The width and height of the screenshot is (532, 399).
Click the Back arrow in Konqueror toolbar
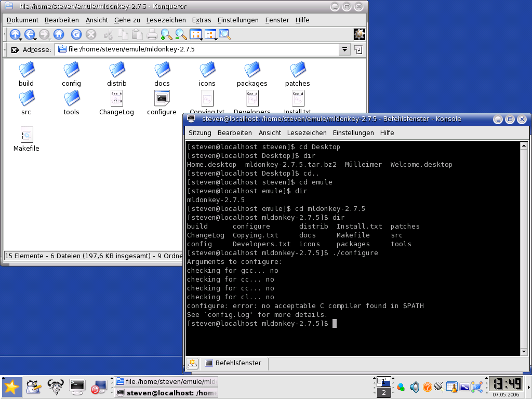click(30, 34)
